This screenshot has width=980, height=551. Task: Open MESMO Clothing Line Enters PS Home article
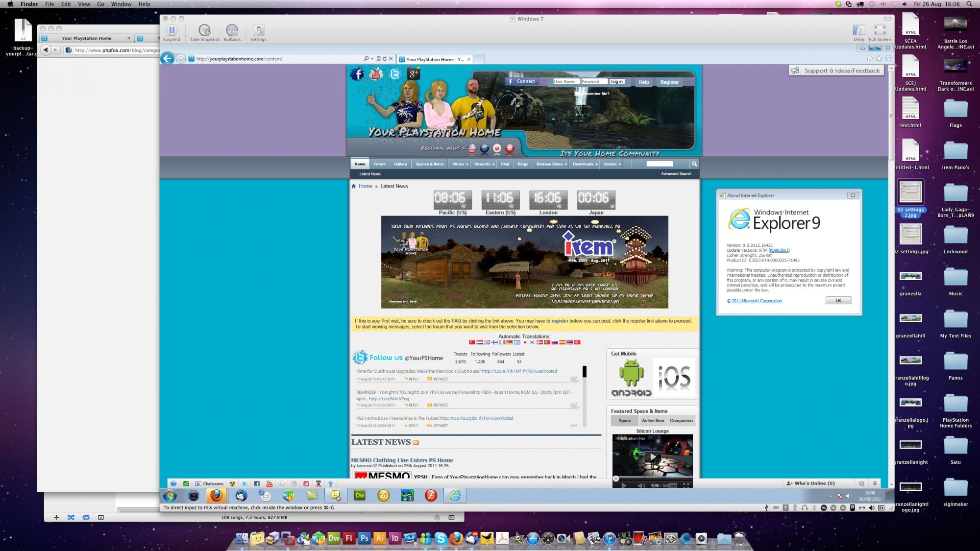(x=402, y=460)
